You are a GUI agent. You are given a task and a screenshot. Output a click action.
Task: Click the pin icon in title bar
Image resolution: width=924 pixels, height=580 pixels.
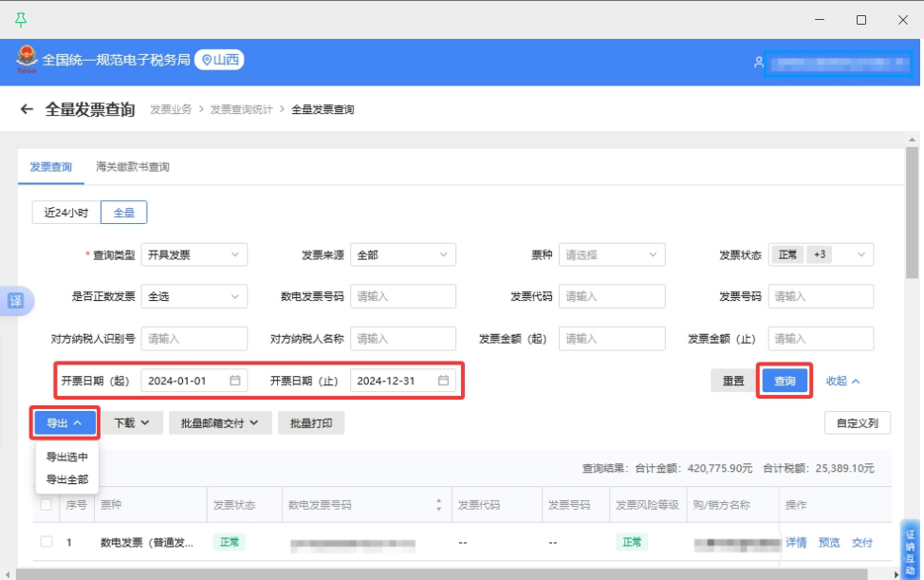21,19
